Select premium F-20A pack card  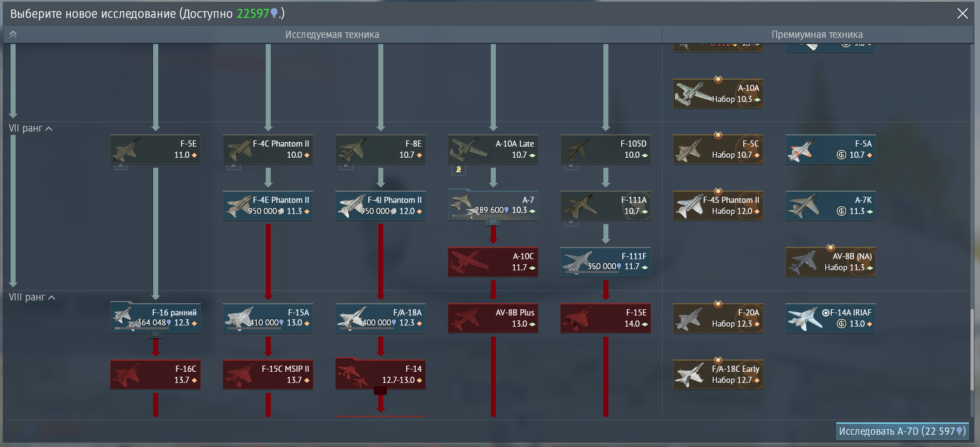pyautogui.click(x=718, y=318)
